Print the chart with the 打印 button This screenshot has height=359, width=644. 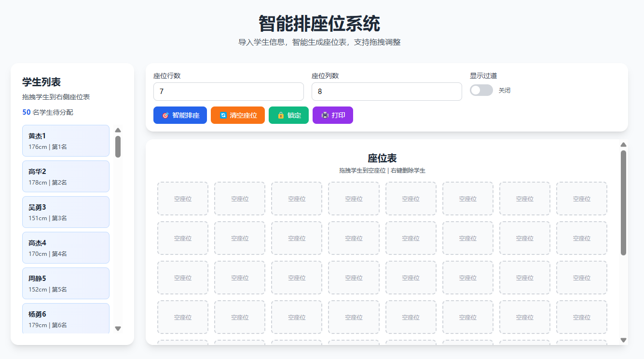tap(333, 115)
